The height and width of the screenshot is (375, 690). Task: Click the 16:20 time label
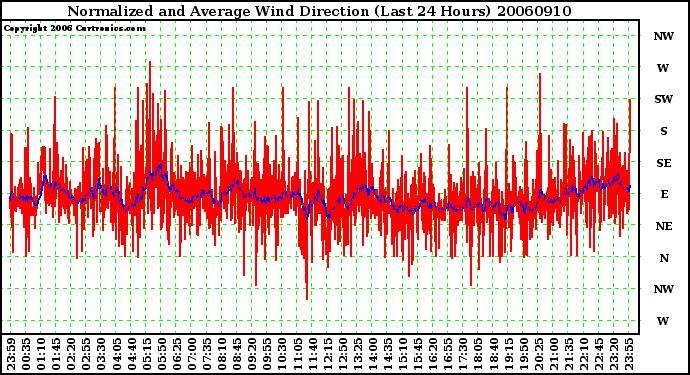click(433, 354)
